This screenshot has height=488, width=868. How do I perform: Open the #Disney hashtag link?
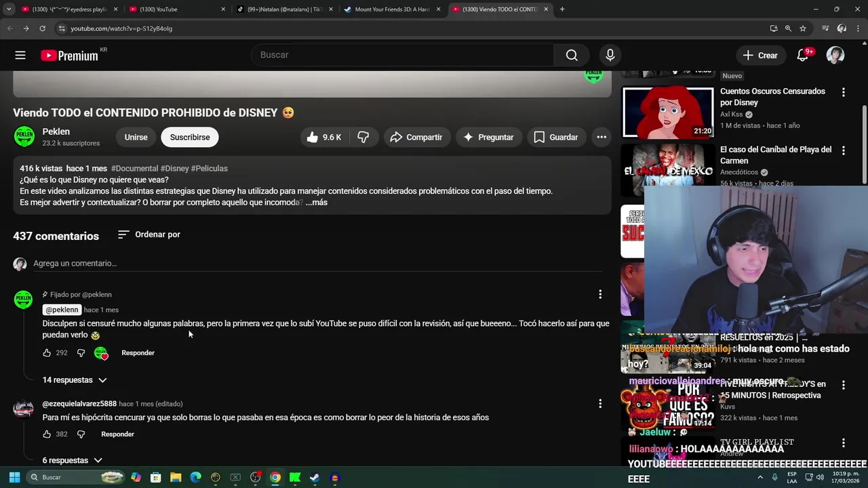pos(174,168)
